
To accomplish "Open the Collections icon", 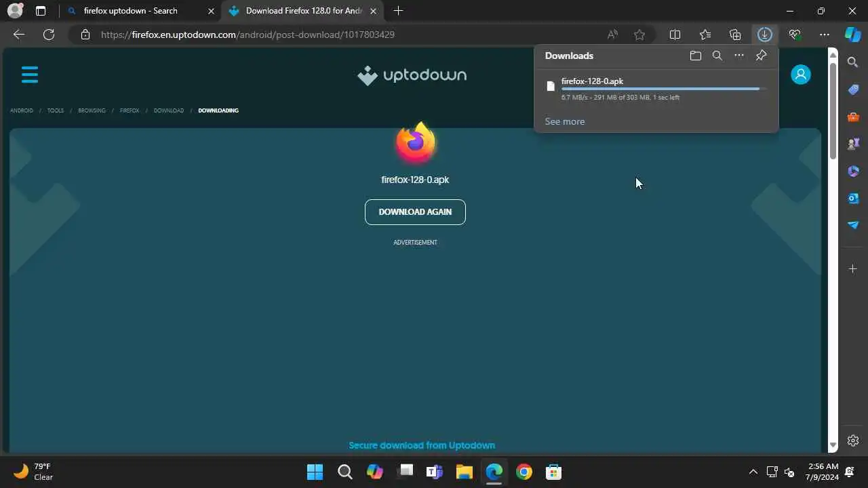I will click(x=735, y=35).
